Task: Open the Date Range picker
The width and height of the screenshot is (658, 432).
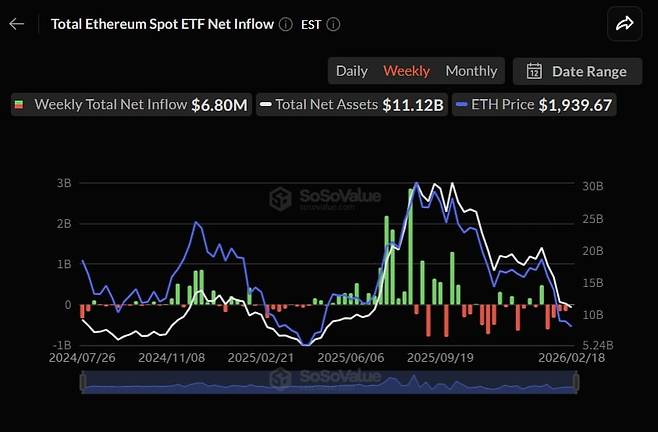Action: 578,71
